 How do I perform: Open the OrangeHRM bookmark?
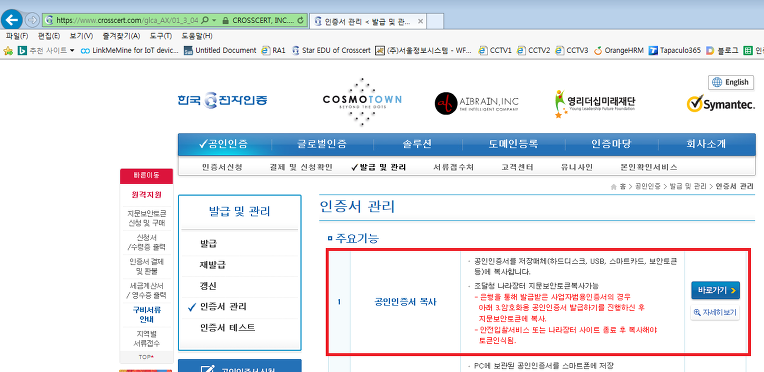(621, 50)
